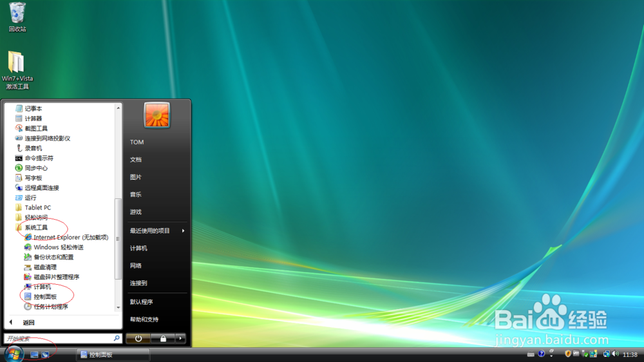Expand 最近使用的项目 submenu
The image size is (644, 362).
point(157,231)
